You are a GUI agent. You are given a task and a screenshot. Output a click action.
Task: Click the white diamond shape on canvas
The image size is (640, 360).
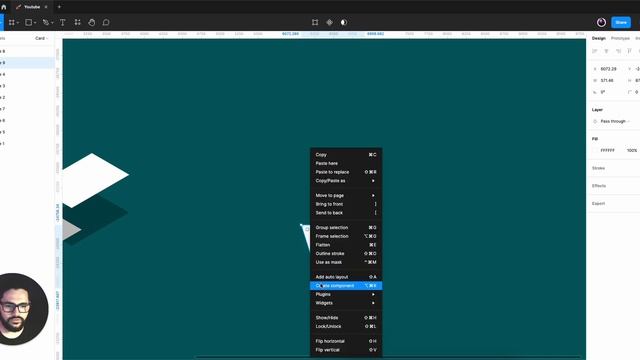pyautogui.click(x=95, y=179)
